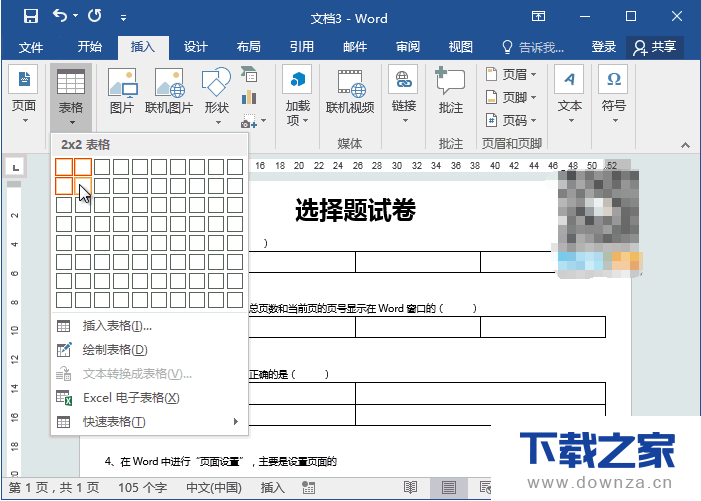Viewport: 701px width, 501px height.
Task: Open the 符号 symbols dropdown
Action: click(614, 95)
